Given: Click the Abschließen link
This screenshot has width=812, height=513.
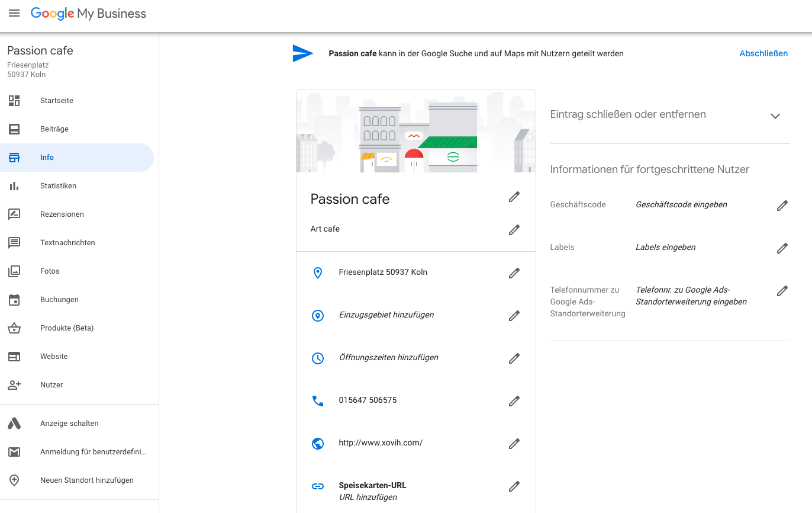Looking at the screenshot, I should click(763, 53).
